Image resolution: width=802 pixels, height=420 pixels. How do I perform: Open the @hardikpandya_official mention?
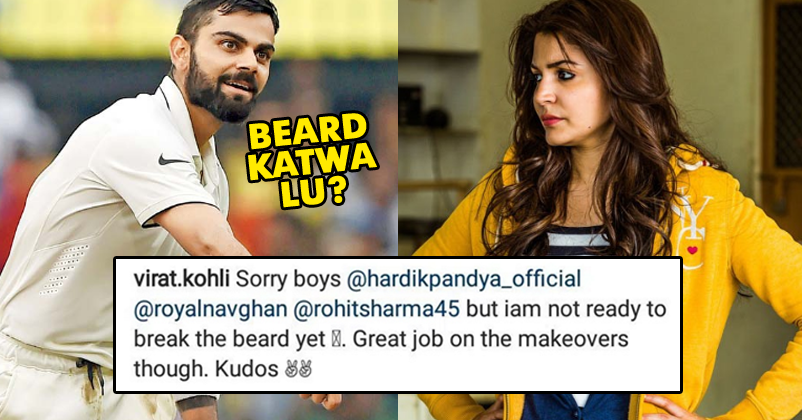(464, 280)
